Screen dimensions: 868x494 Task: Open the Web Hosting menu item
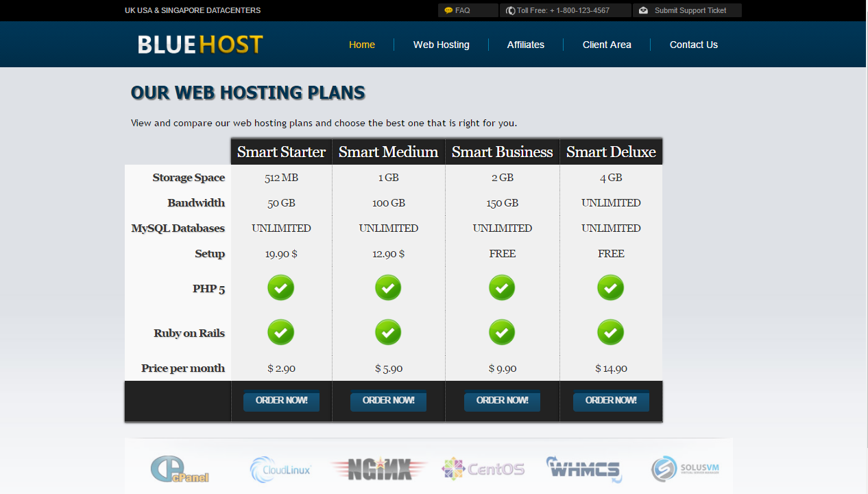coord(442,45)
